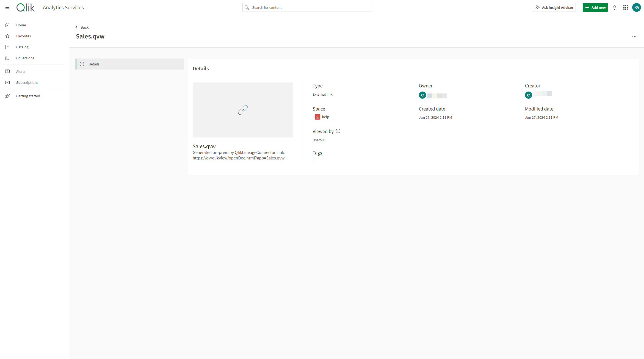
Task: Click the external link URL in description
Action: coord(238,158)
